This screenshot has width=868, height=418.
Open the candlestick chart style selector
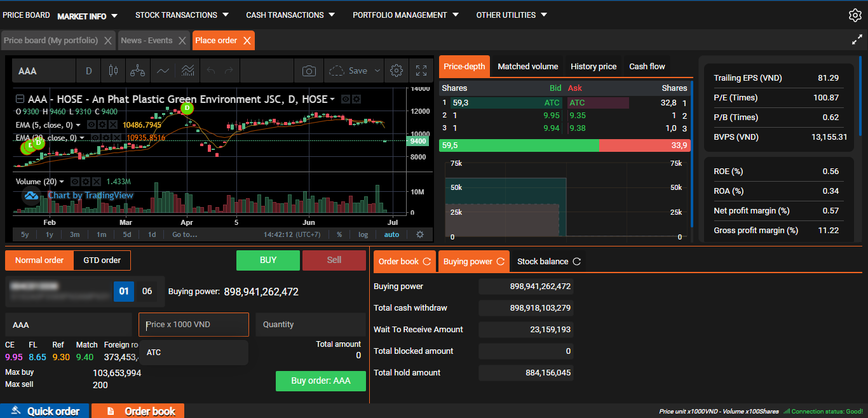114,71
